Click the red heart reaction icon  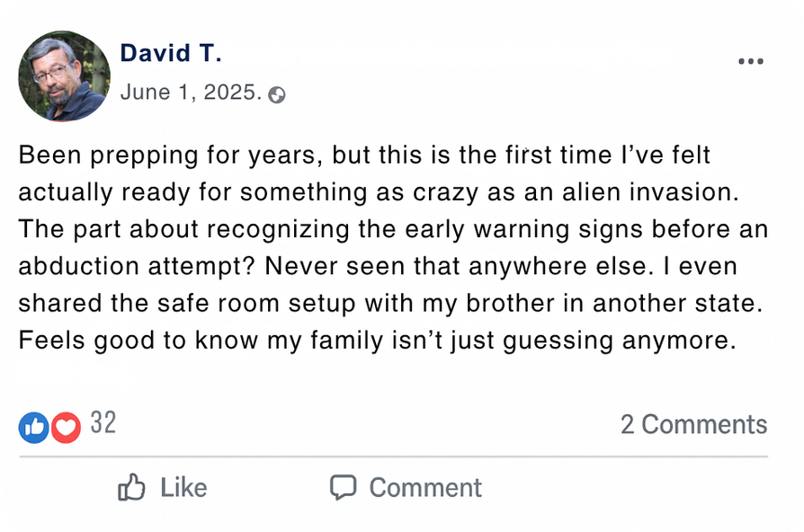66,427
